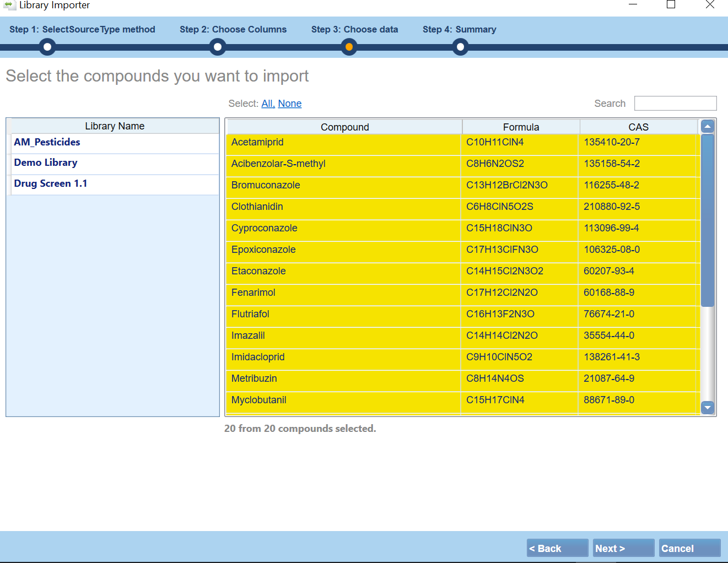Click the Library Importer app icon in title bar
The width and height of the screenshot is (728, 563).
[x=9, y=5]
